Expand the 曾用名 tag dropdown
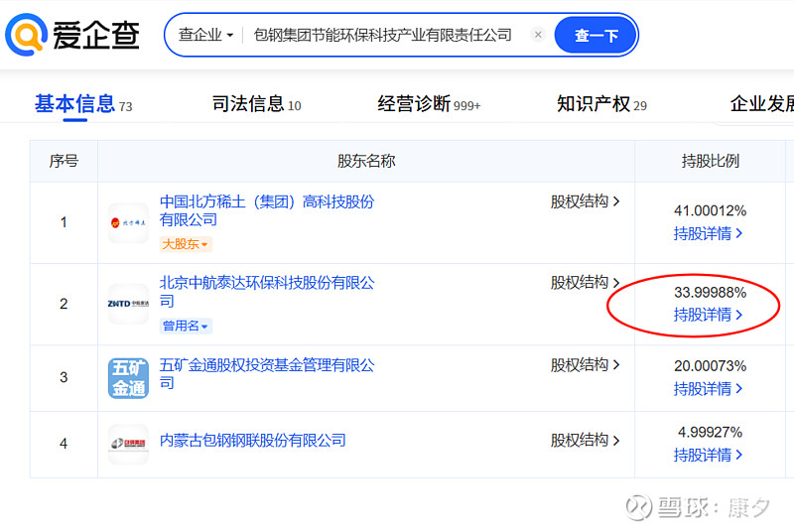The image size is (794, 532). point(186,326)
